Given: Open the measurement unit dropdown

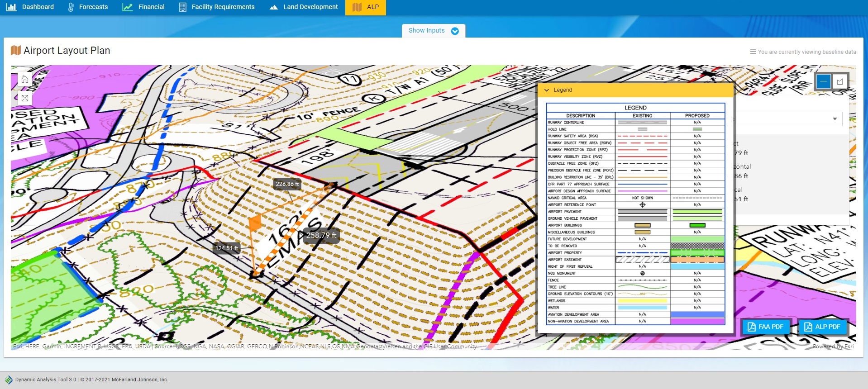Looking at the screenshot, I should pos(835,119).
